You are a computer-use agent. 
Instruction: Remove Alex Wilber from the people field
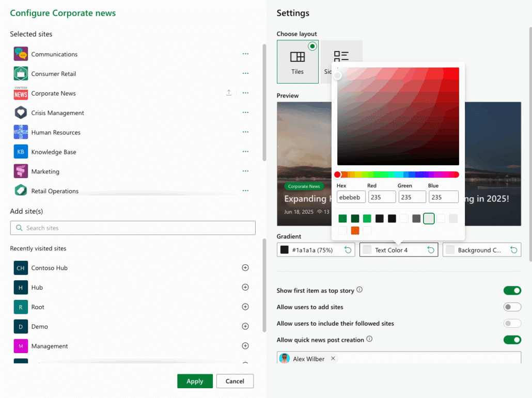[x=333, y=358]
